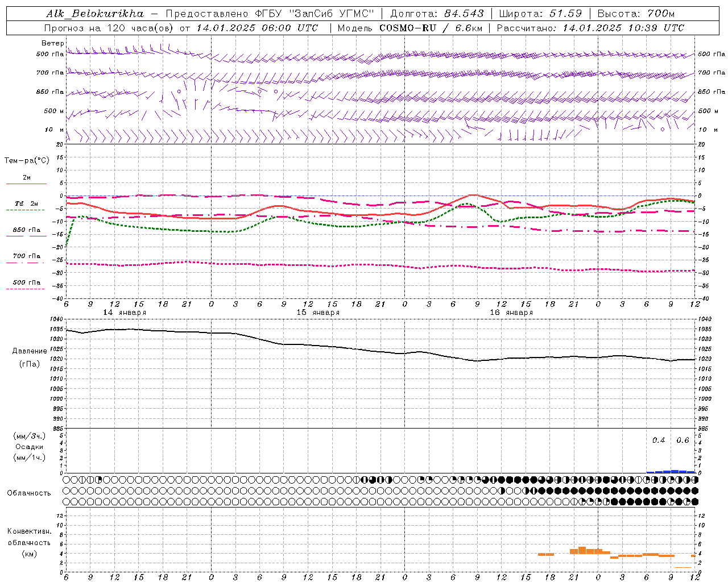Click the Конвективн. panel label

tap(30, 531)
